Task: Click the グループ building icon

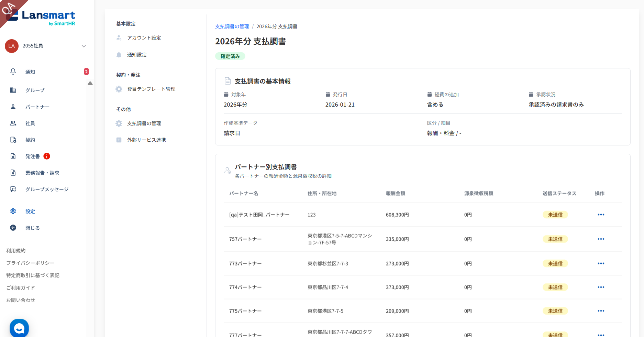Action: (x=13, y=90)
